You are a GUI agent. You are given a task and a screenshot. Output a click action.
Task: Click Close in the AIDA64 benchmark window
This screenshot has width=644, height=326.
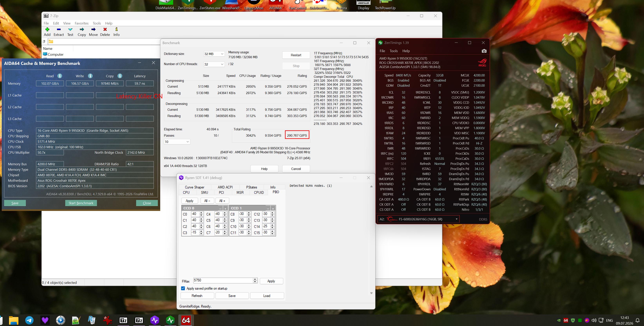click(147, 203)
